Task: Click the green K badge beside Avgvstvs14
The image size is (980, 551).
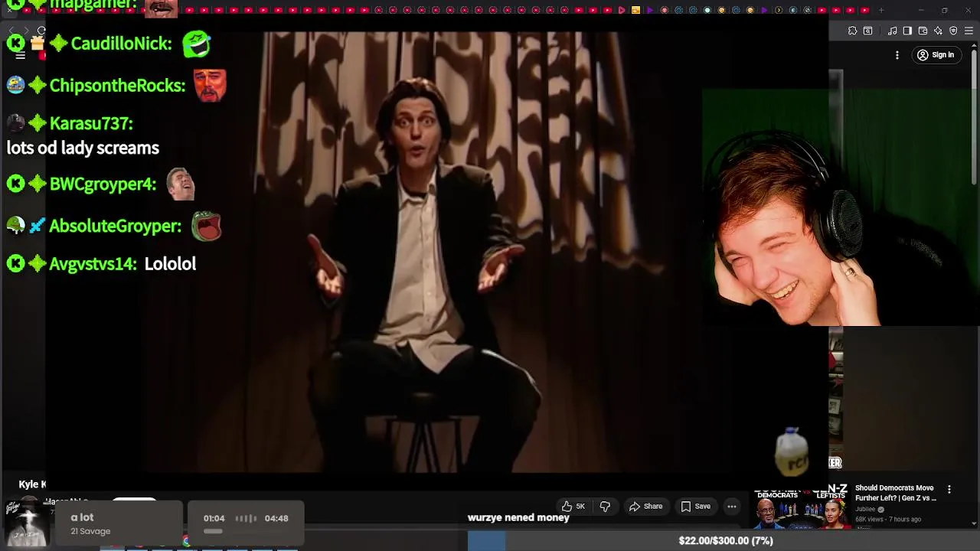Action: coord(15,264)
